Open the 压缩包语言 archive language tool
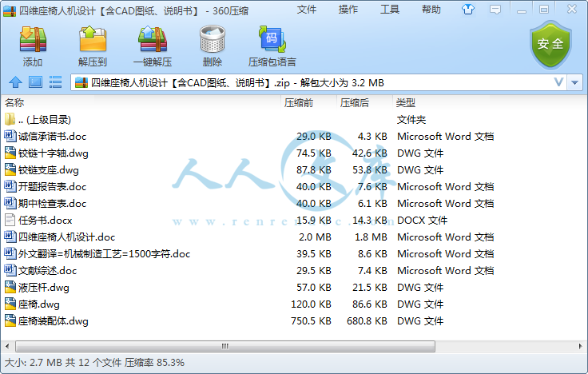 point(272,39)
